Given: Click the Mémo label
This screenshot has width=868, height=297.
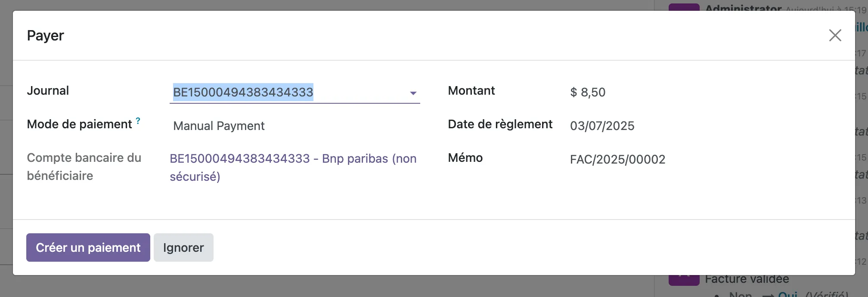Looking at the screenshot, I should [465, 158].
